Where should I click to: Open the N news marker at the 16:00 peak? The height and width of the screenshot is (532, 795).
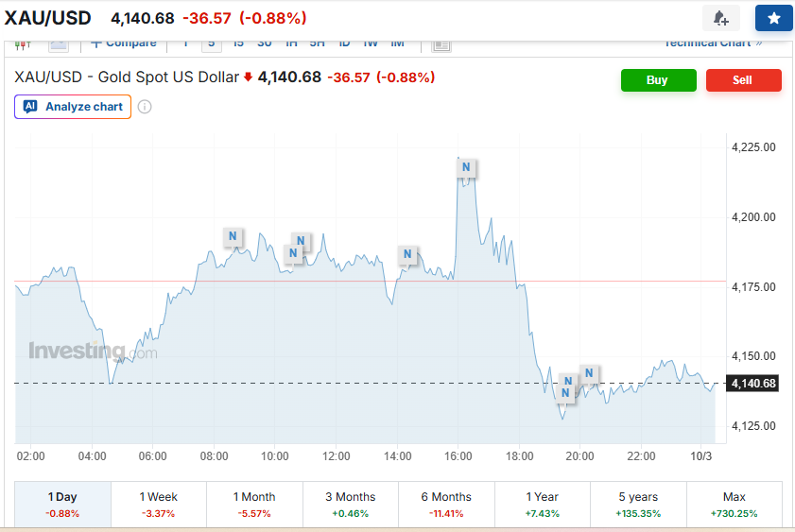click(466, 167)
